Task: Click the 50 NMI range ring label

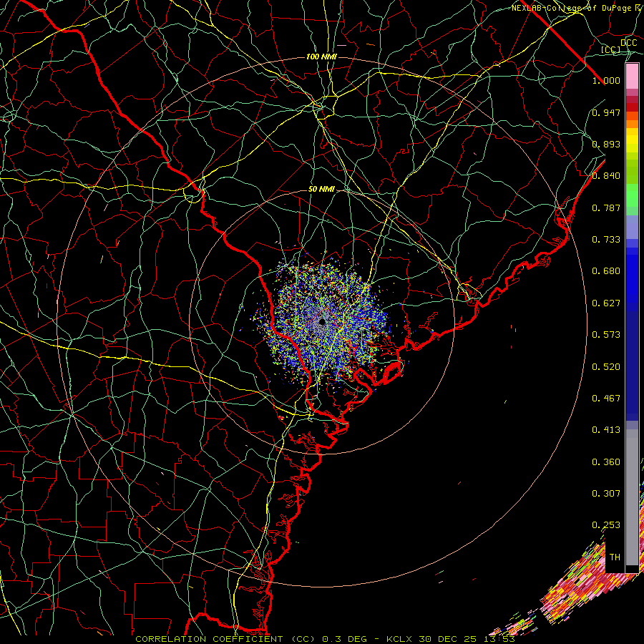Action: tap(321, 190)
